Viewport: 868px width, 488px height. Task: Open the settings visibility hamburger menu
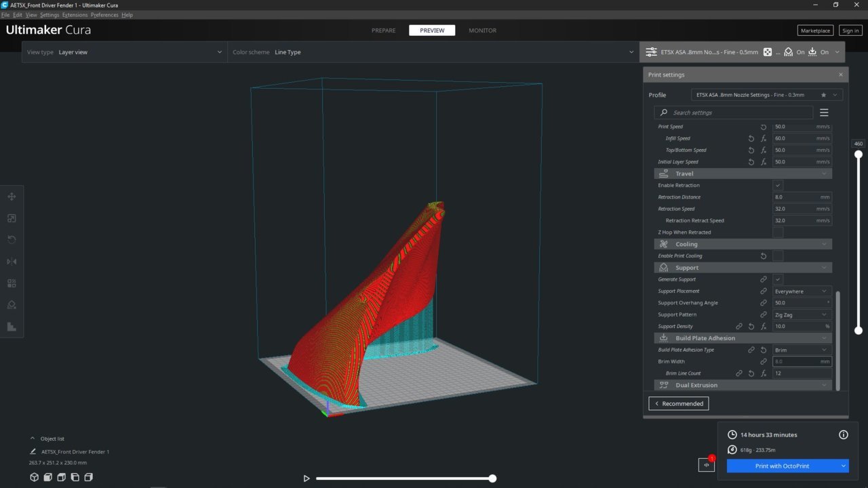click(824, 113)
